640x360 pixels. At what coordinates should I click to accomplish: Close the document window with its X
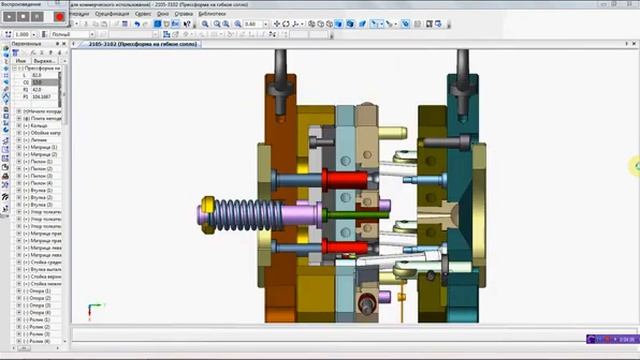634,43
